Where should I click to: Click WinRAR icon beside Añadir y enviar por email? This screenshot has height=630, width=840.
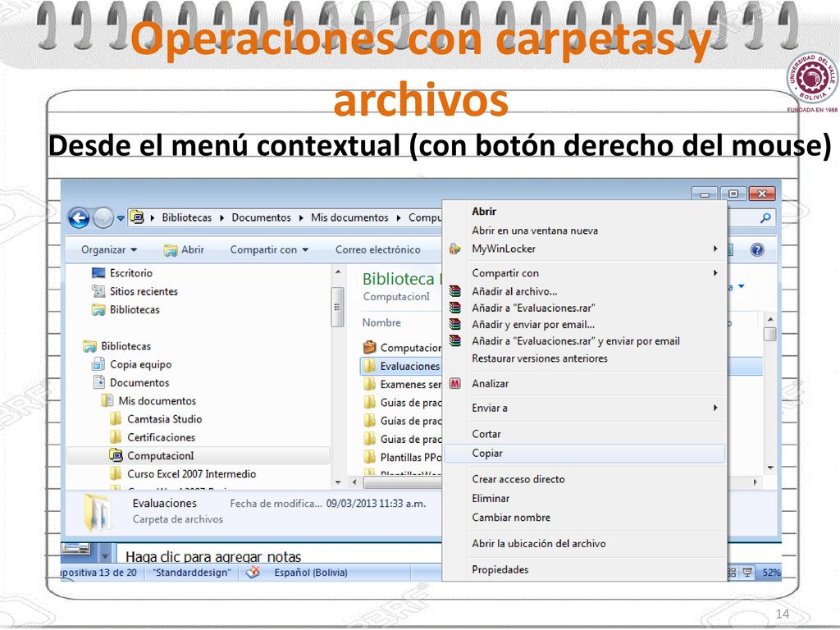click(x=454, y=324)
